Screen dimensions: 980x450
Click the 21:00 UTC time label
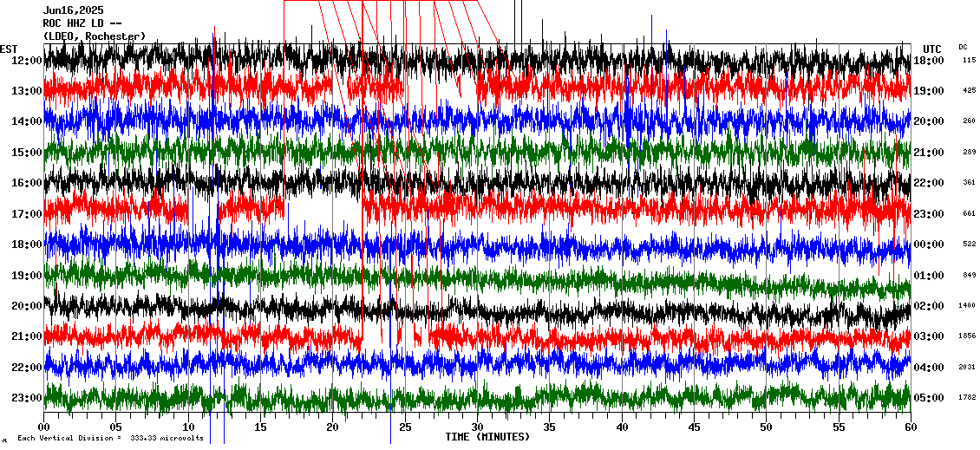click(928, 152)
